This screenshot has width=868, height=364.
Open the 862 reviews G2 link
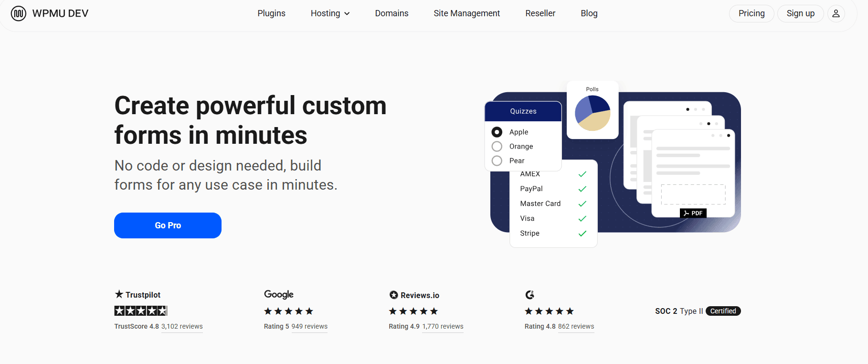(576, 327)
